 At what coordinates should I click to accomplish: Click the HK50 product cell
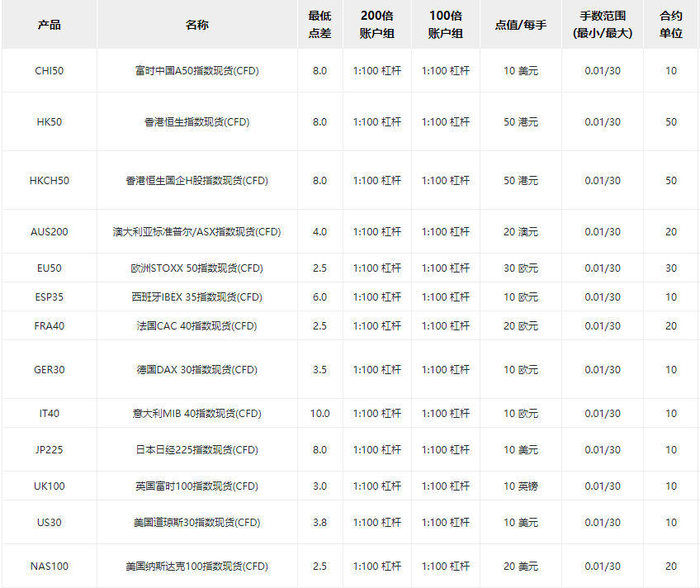click(49, 122)
